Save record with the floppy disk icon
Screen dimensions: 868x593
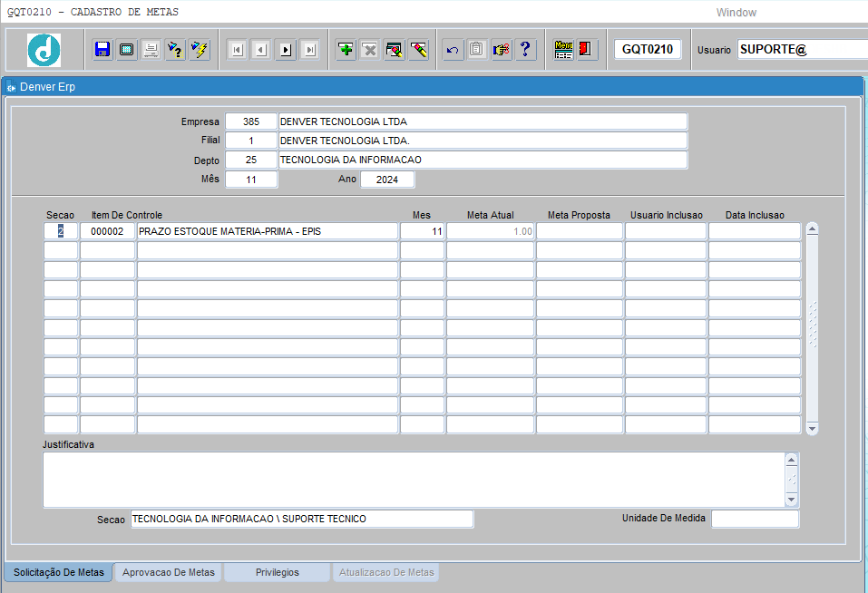pyautogui.click(x=102, y=50)
